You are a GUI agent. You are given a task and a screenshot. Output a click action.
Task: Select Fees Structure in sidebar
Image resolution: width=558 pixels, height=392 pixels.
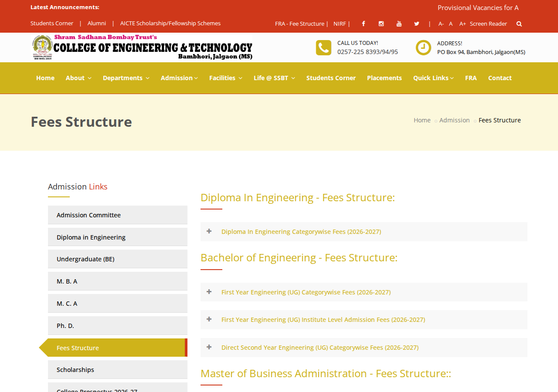pos(118,348)
